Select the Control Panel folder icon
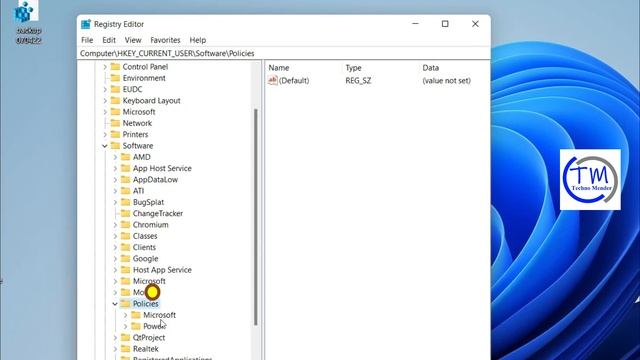Image resolution: width=640 pixels, height=360 pixels. pyautogui.click(x=116, y=67)
